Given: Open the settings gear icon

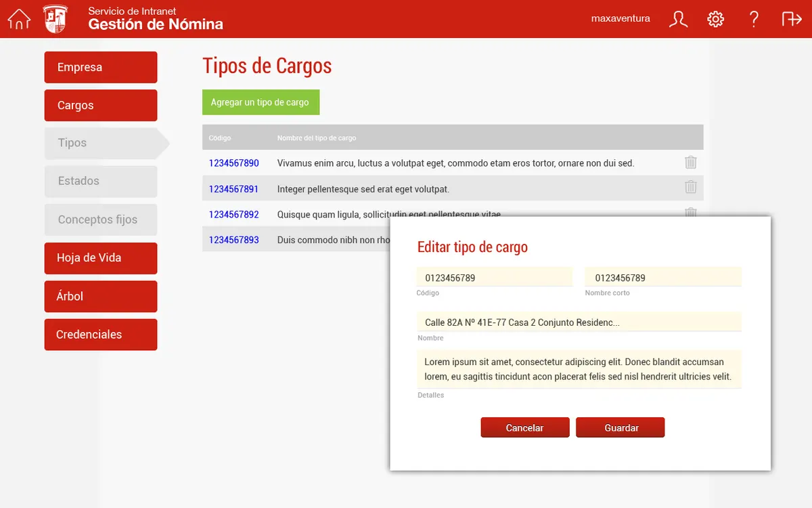Looking at the screenshot, I should [715, 19].
